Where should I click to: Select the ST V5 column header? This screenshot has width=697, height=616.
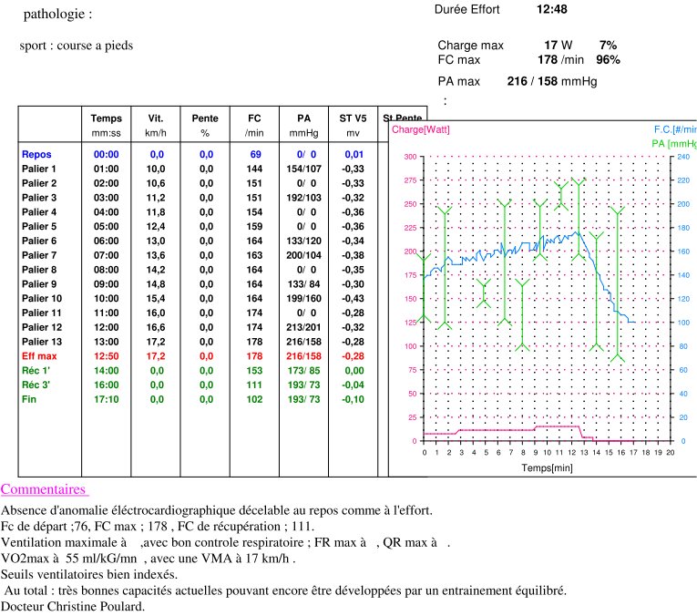tap(353, 118)
